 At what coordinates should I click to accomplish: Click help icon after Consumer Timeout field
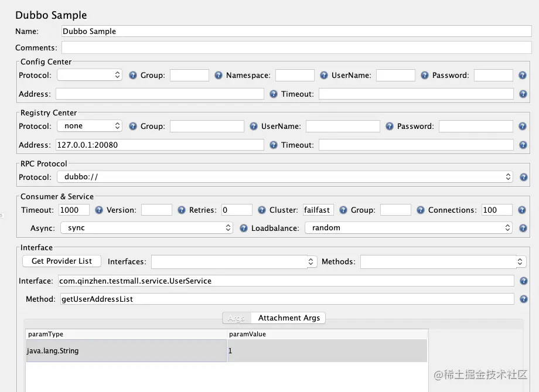click(x=99, y=210)
